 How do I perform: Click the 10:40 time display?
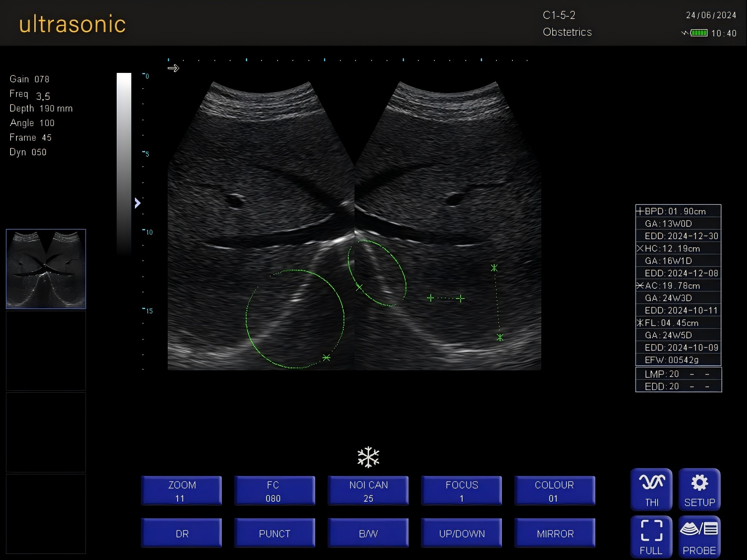coord(724,33)
